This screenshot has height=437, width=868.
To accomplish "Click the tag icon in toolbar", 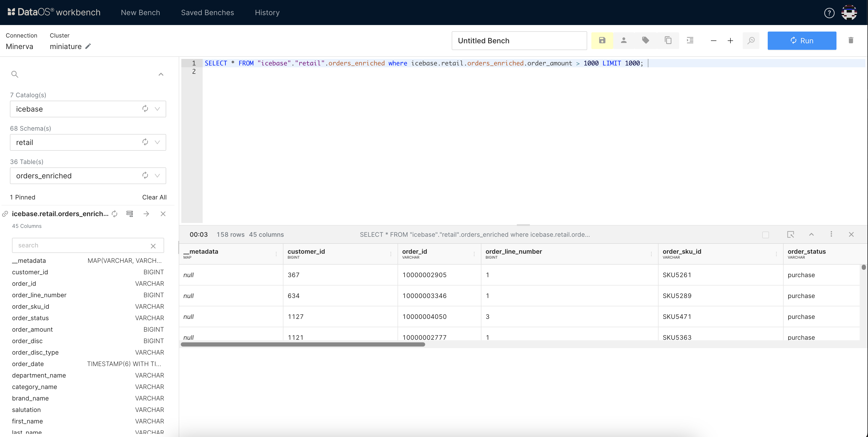I will 646,40.
